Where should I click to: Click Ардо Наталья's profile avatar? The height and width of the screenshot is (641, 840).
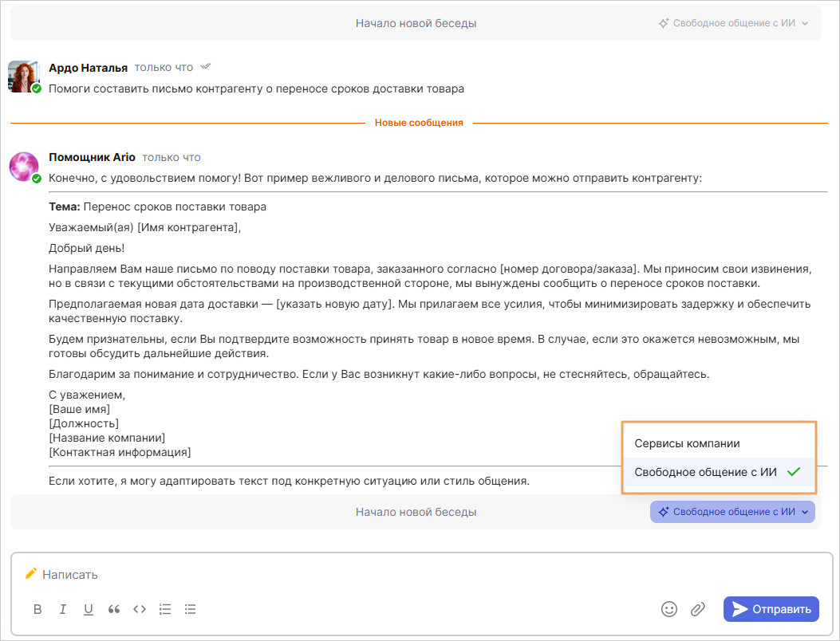23,76
